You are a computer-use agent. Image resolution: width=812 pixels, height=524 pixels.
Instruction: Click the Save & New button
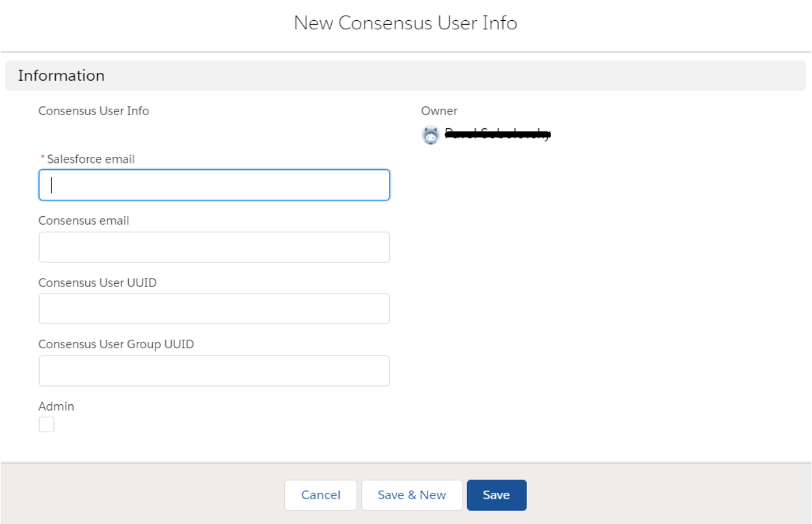412,495
